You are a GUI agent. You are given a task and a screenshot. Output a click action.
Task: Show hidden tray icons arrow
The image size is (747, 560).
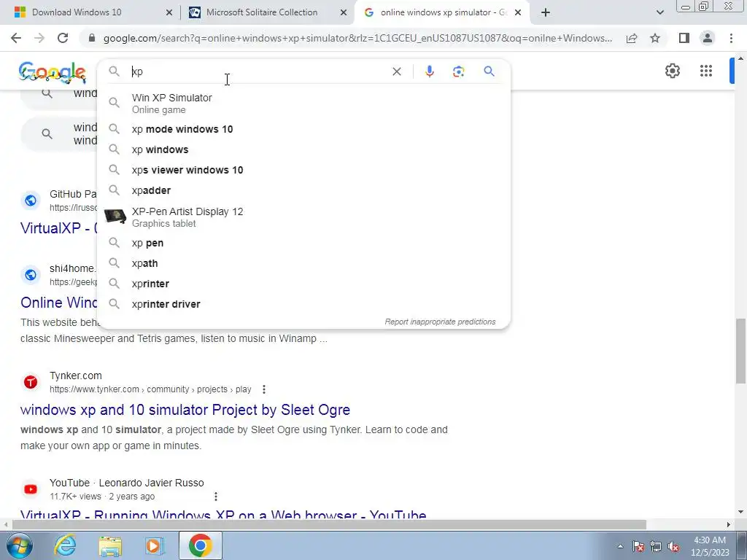[x=620, y=546]
